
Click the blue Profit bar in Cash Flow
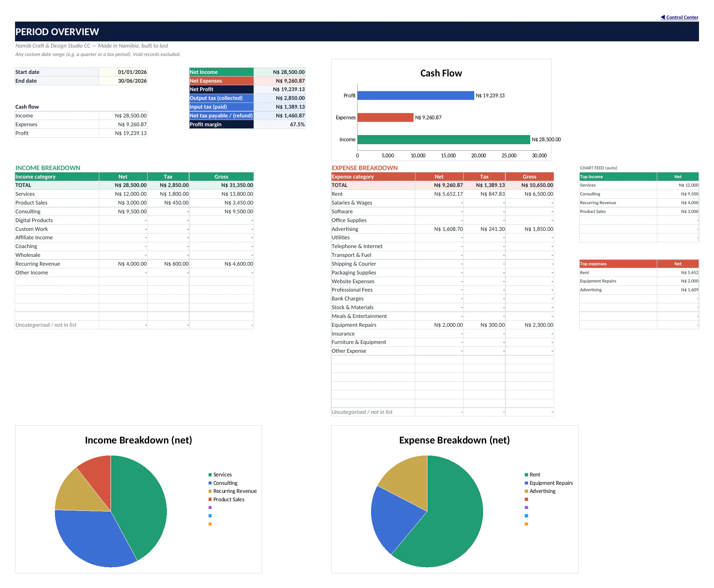[x=416, y=95]
